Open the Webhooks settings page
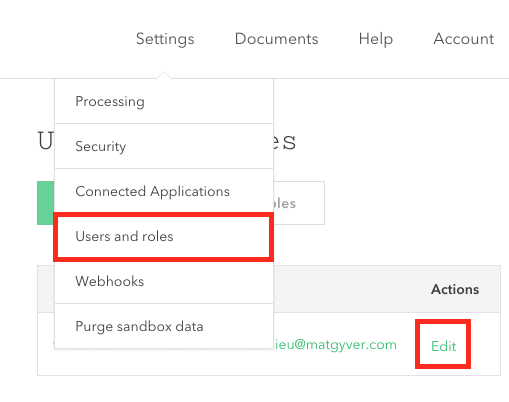509x402 pixels. click(164, 281)
